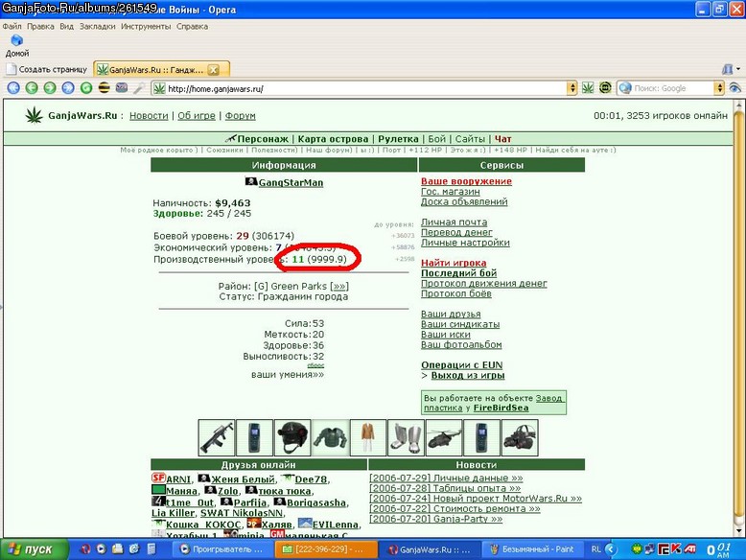
Task: Open the Протокол боёв link
Action: pos(456,293)
